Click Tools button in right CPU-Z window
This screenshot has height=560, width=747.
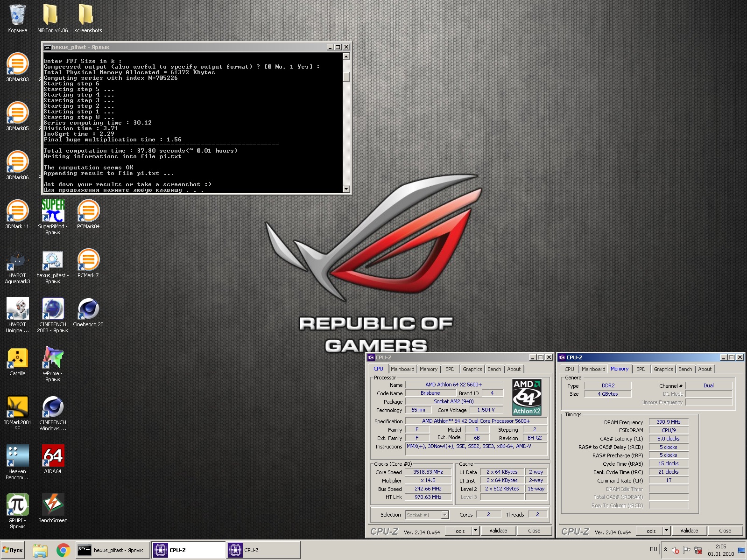point(649,531)
